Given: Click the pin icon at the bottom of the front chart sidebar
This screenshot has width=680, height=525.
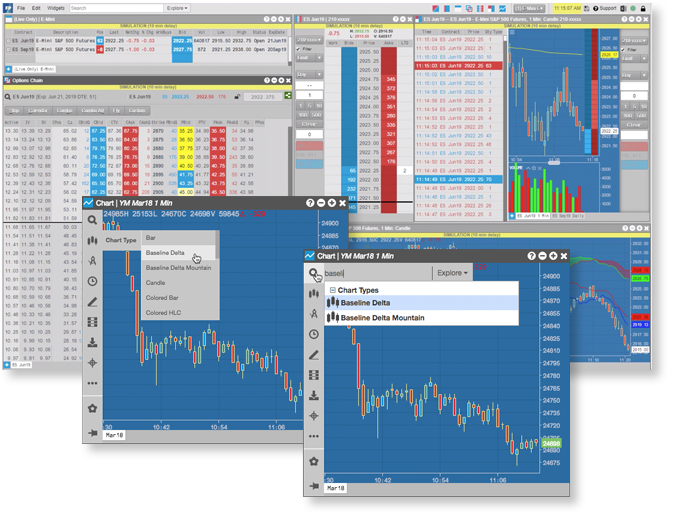Looking at the screenshot, I should pyautogui.click(x=314, y=486).
